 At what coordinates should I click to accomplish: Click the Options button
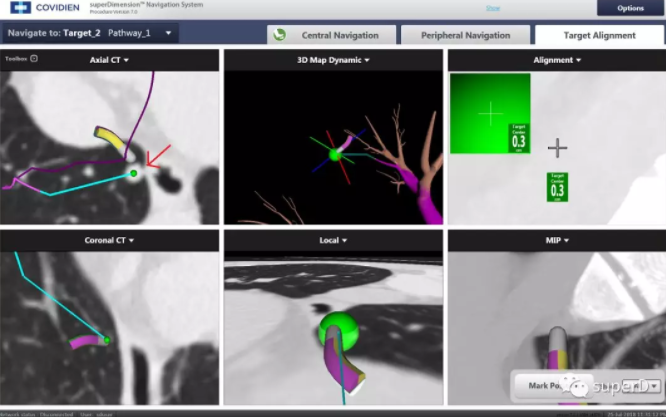[630, 8]
